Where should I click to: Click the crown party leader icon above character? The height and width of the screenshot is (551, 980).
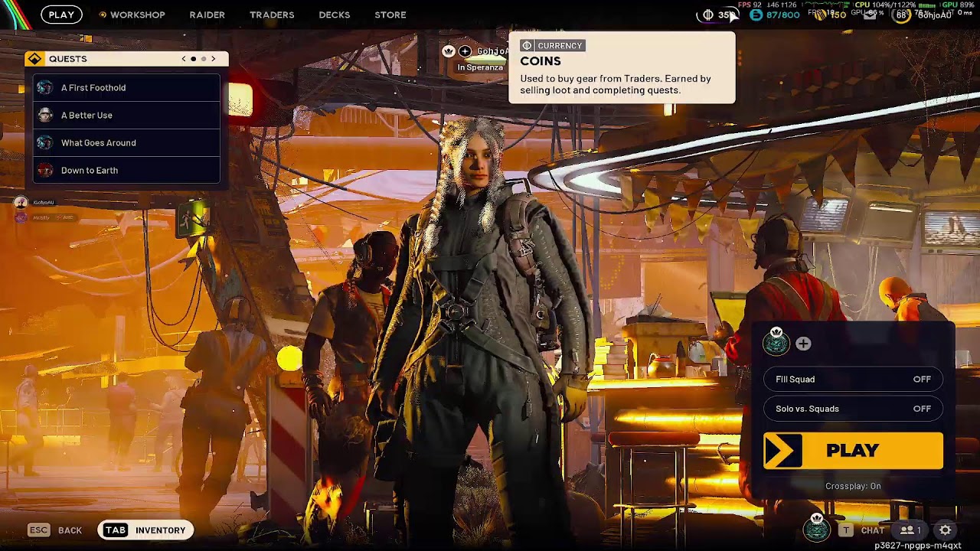click(449, 51)
